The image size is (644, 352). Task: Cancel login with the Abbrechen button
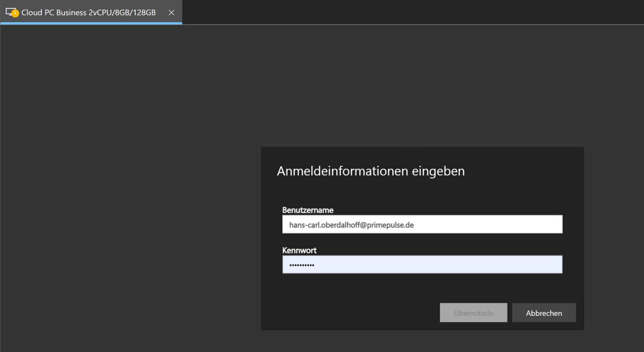coord(544,313)
